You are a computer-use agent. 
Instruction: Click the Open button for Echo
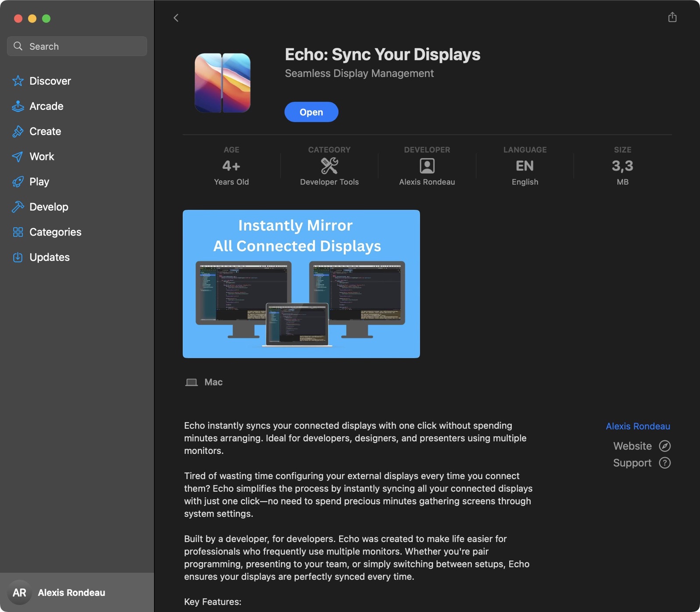click(x=311, y=112)
